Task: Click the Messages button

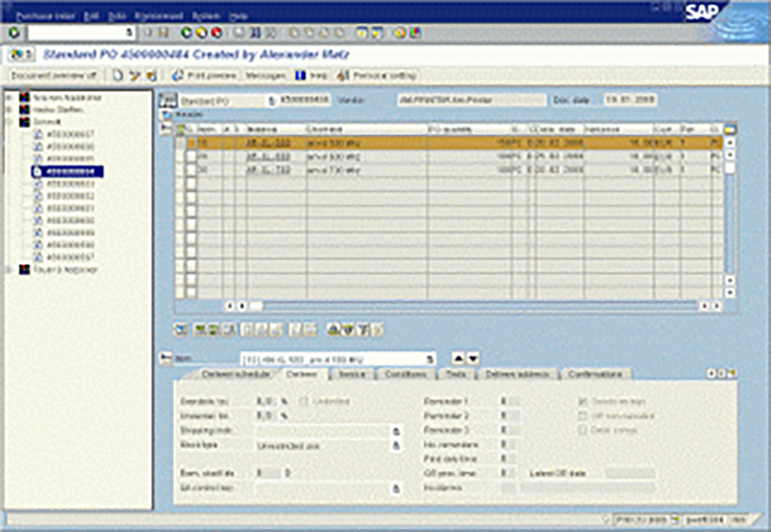Action: tap(267, 75)
